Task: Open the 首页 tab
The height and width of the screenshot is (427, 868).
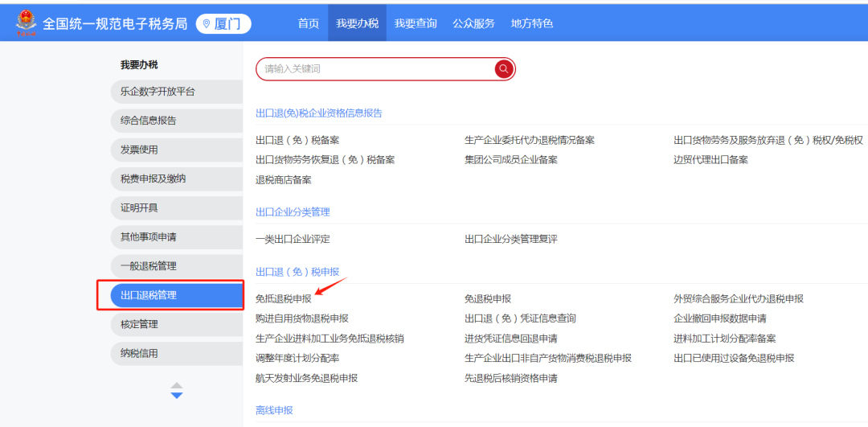Action: point(309,23)
